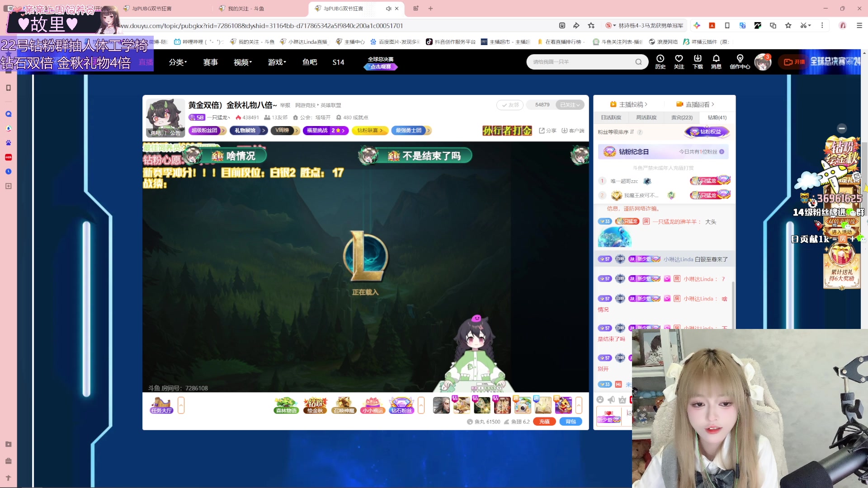Open the scissors screenshot tool dropdown
This screenshot has height=488, width=868.
[806, 26]
